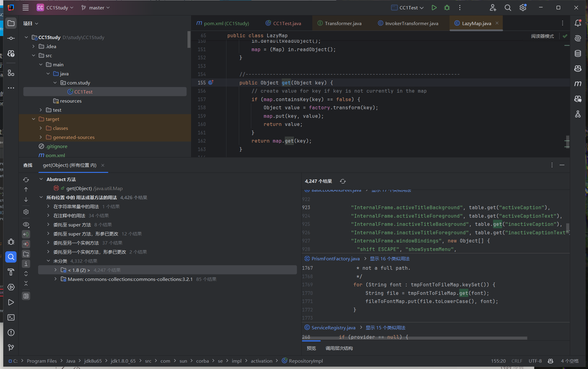This screenshot has width=588, height=369.
Task: Open the Debug bug tool window
Action: click(11, 242)
